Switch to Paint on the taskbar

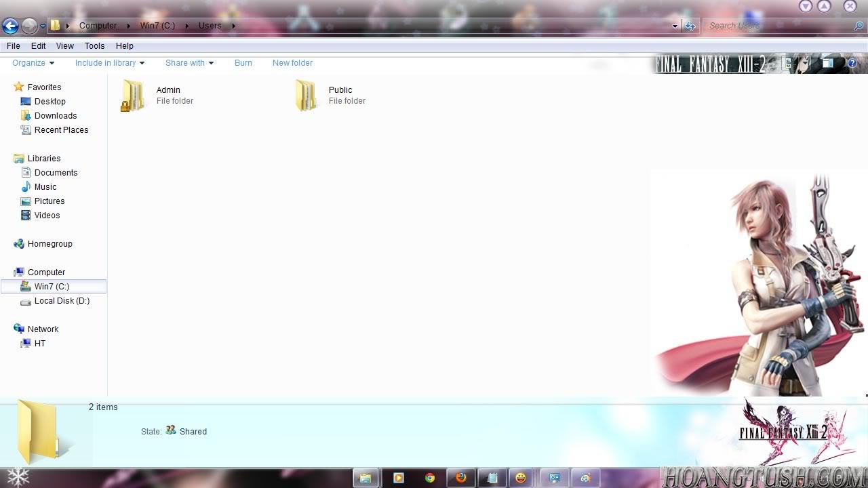point(585,478)
